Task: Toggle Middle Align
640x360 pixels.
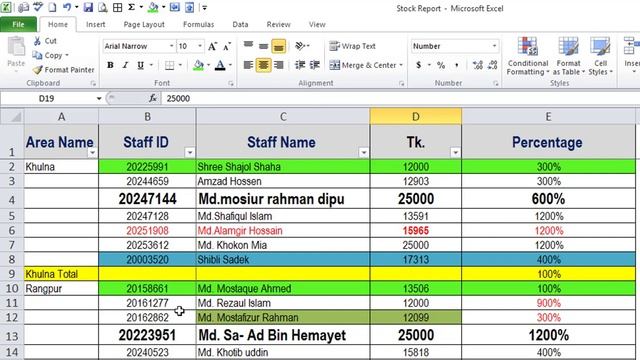Action: tap(263, 46)
